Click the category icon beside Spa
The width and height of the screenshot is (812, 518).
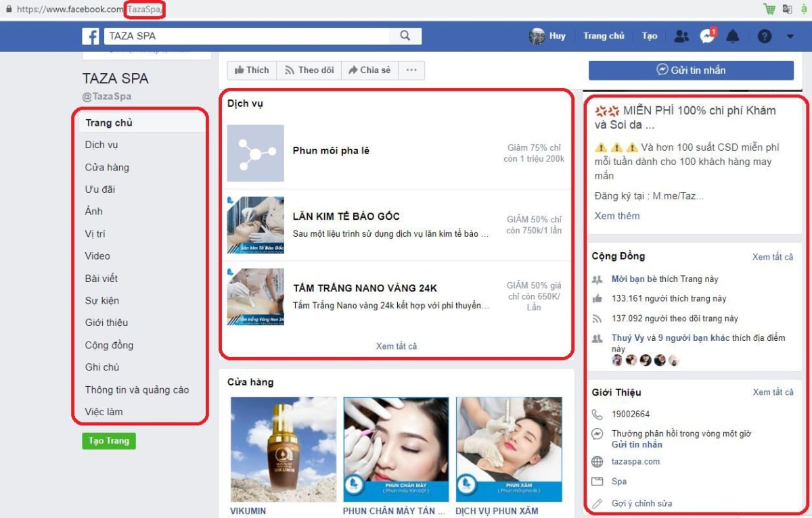click(597, 481)
